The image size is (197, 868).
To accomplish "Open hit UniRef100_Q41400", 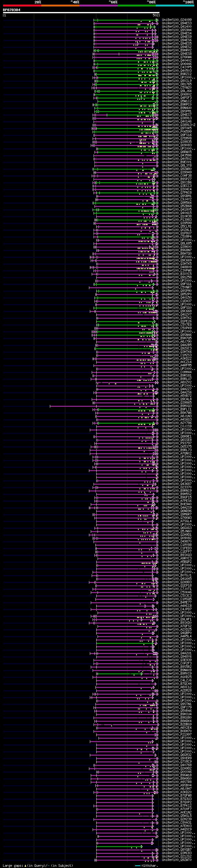I will coord(177,26).
